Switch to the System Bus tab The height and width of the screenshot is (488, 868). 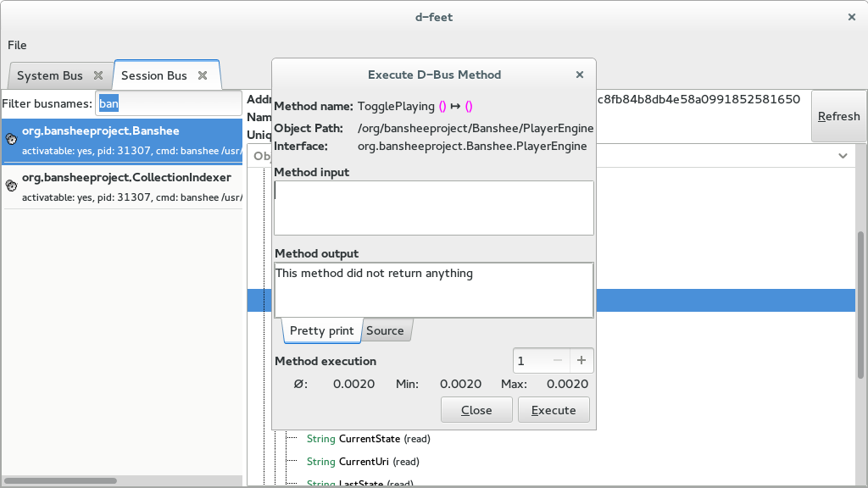pos(50,75)
